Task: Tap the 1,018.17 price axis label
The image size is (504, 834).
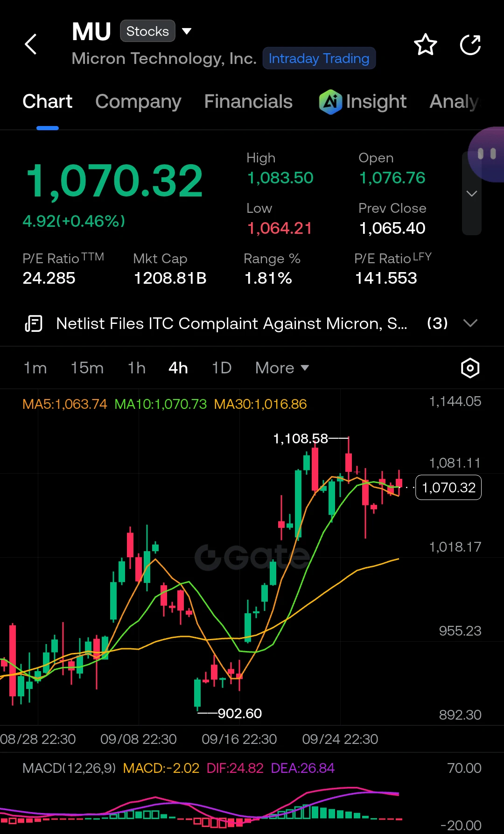Action: pyautogui.click(x=455, y=547)
